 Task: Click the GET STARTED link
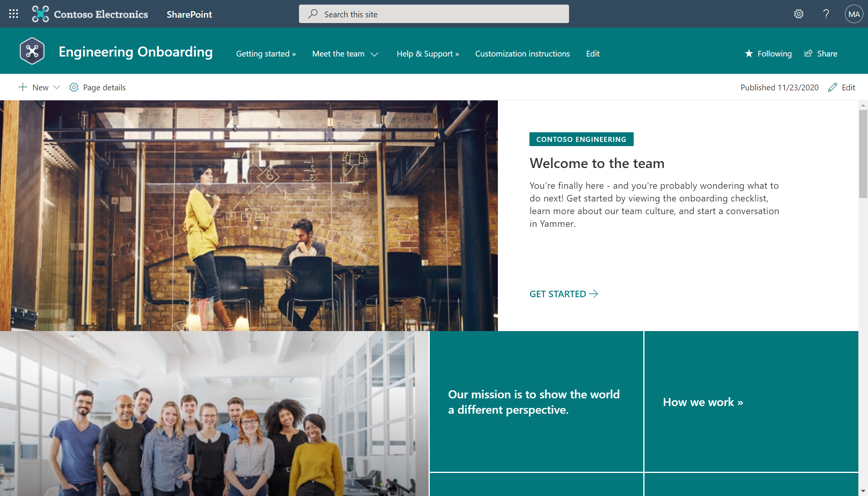(x=563, y=293)
